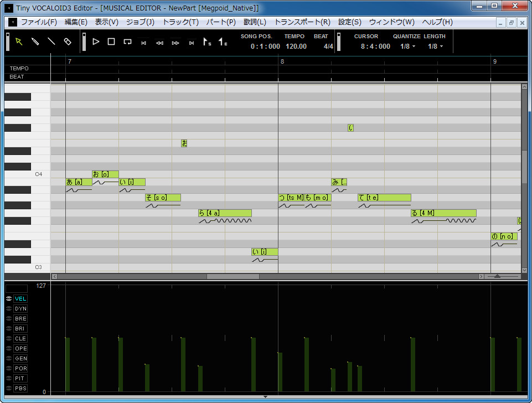The width and height of the screenshot is (532, 403).
Task: Rewind the song position
Action: pos(159,43)
